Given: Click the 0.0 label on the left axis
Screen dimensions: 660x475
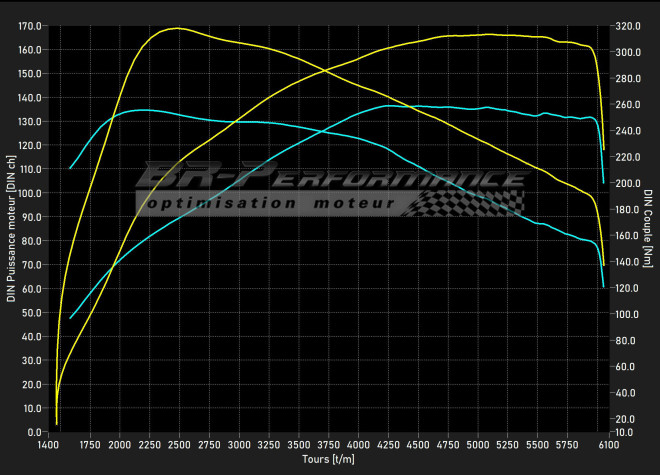Looking at the screenshot, I should tap(35, 432).
